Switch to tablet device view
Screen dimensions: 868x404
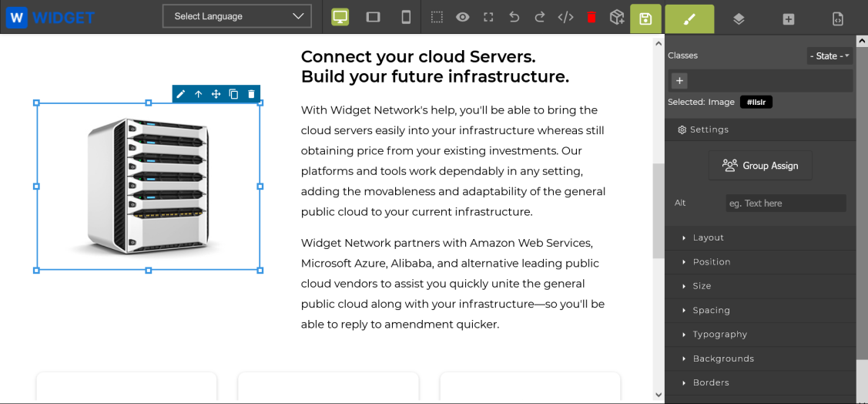373,17
